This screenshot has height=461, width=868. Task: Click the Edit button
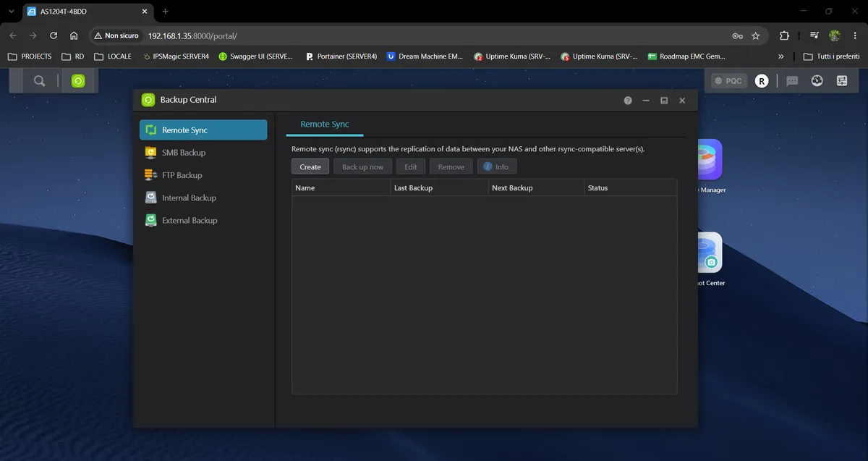point(411,167)
